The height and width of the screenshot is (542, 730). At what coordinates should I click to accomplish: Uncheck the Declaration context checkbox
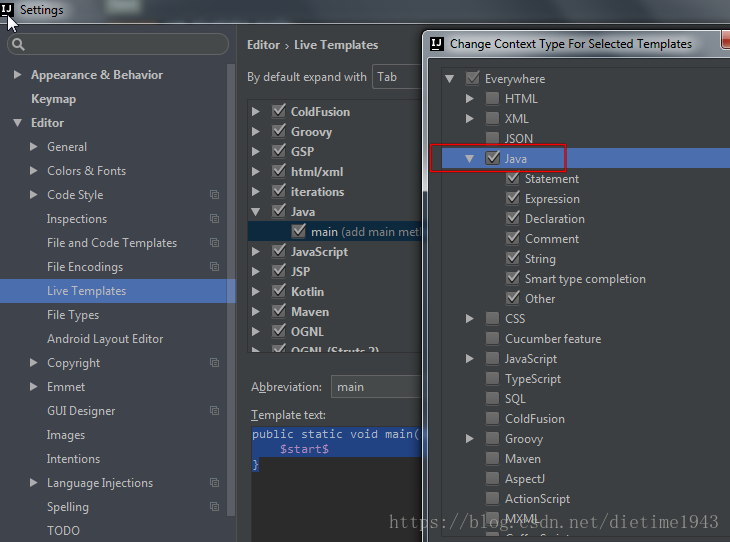[x=513, y=218]
